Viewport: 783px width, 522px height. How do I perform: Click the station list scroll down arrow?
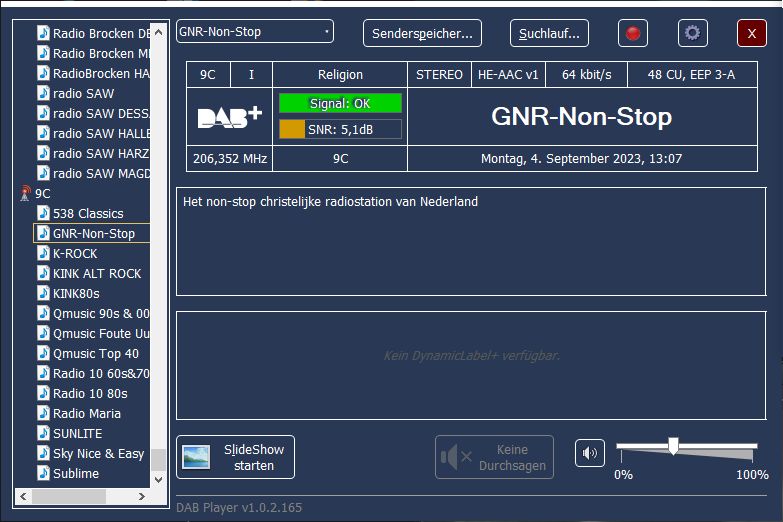pos(158,480)
